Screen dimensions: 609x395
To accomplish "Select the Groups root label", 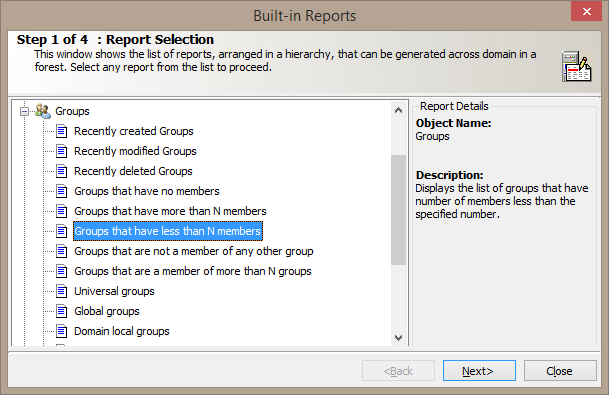I will (72, 111).
